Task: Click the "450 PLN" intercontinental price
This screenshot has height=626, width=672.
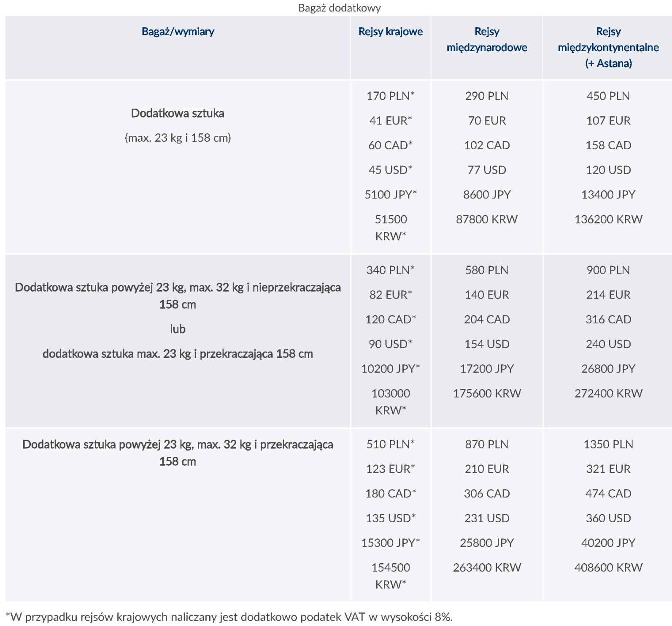Action: 608,96
